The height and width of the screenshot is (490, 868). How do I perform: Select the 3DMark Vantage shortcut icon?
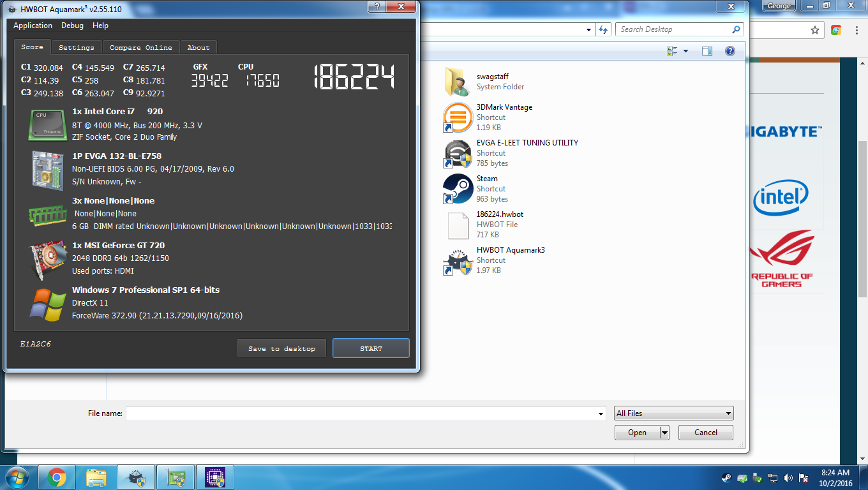(x=458, y=117)
